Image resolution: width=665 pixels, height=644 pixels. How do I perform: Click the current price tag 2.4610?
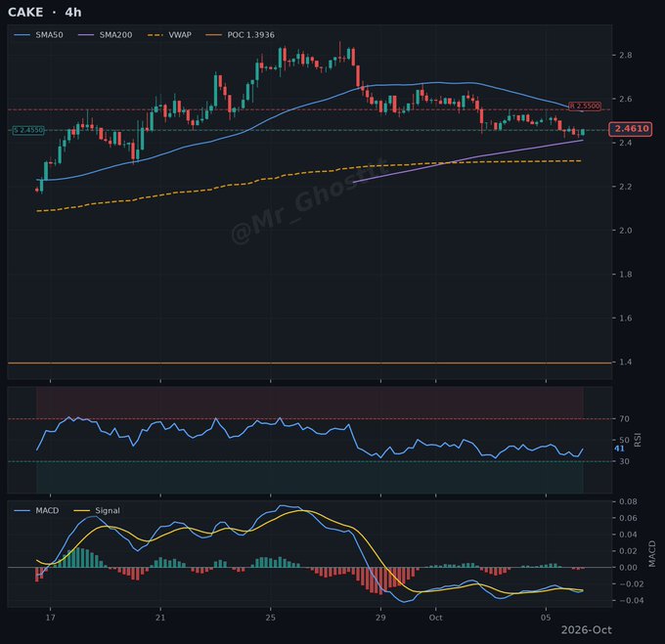(x=631, y=129)
